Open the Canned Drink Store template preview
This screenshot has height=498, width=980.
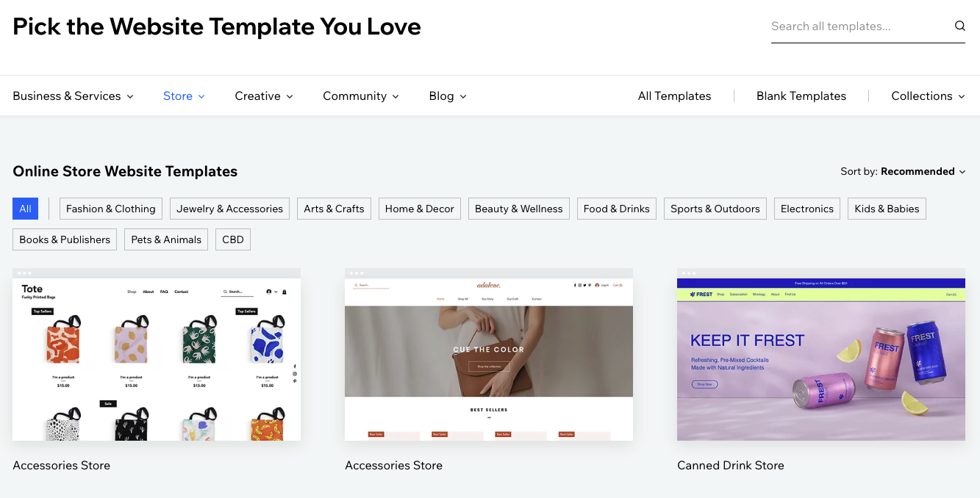[x=821, y=355]
